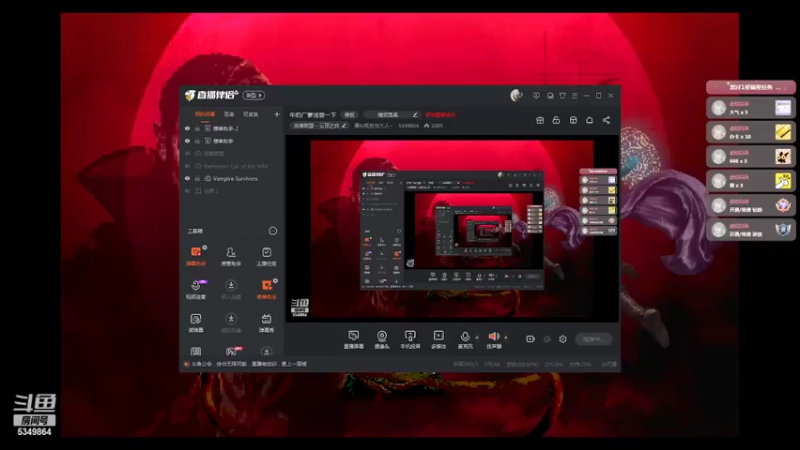Viewport: 800px width, 450px height.
Task: Open the 弹幕秀 tool
Action: tap(266, 322)
